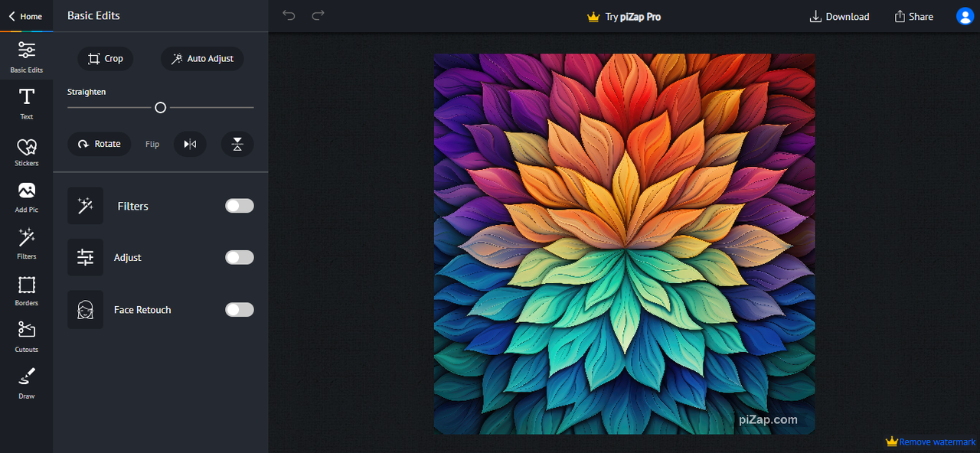
Task: Click the Adjust label in panel
Action: click(x=127, y=258)
